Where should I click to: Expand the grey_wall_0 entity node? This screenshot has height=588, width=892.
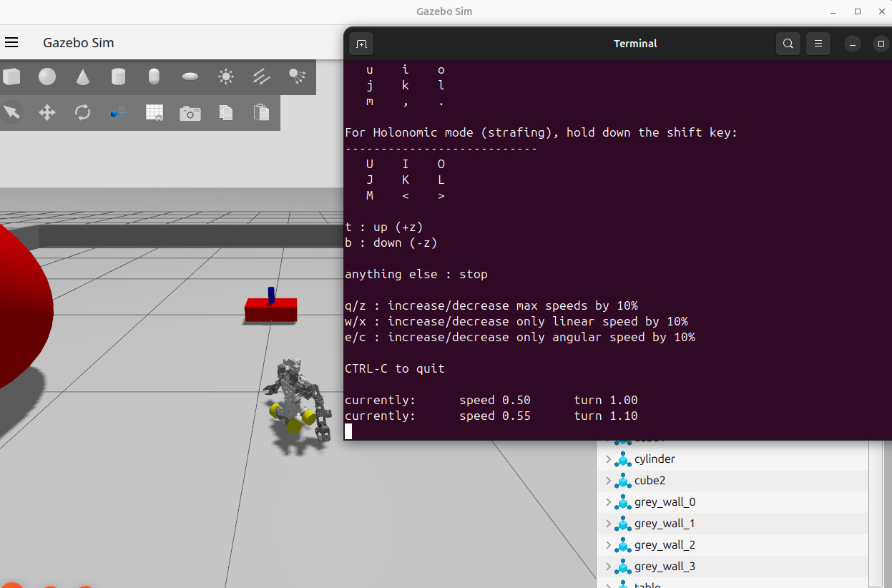tap(609, 502)
